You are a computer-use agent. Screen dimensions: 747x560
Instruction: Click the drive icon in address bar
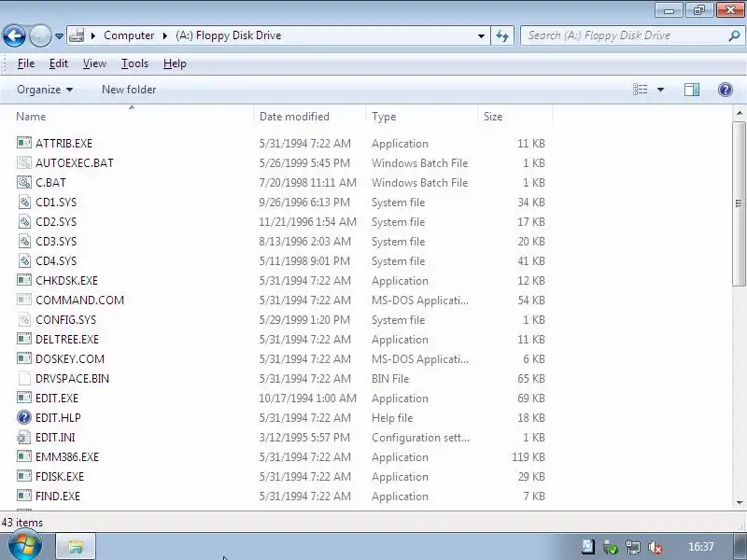tap(77, 35)
